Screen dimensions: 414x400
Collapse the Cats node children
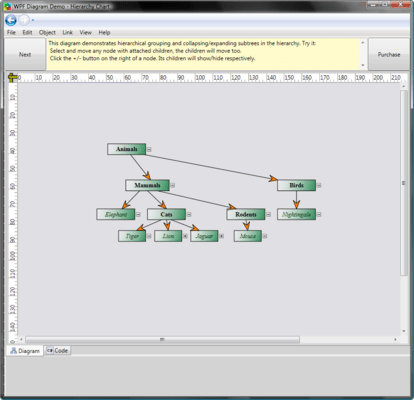[x=189, y=214]
